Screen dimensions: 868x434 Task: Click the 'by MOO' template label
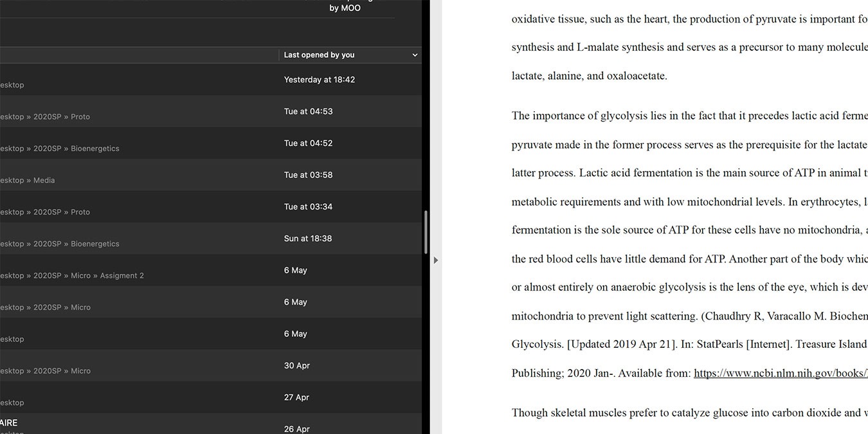click(x=345, y=8)
